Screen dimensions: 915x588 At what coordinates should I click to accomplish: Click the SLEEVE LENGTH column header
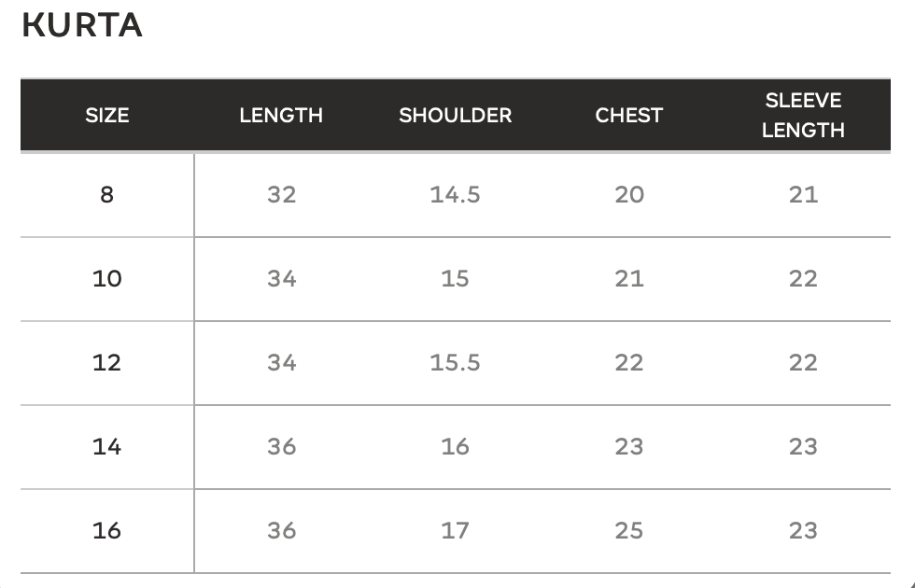[x=804, y=115]
